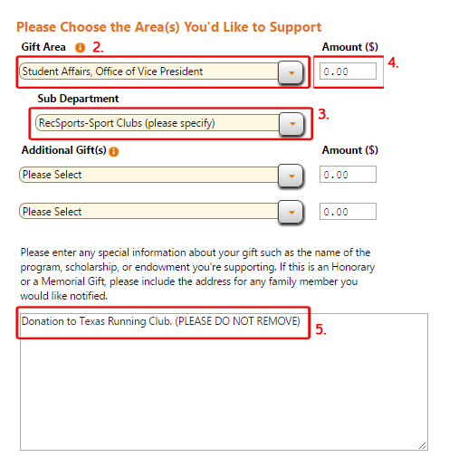Click the second Additional Gift amount field
Image resolution: width=449 pixels, height=476 pixels.
click(348, 211)
